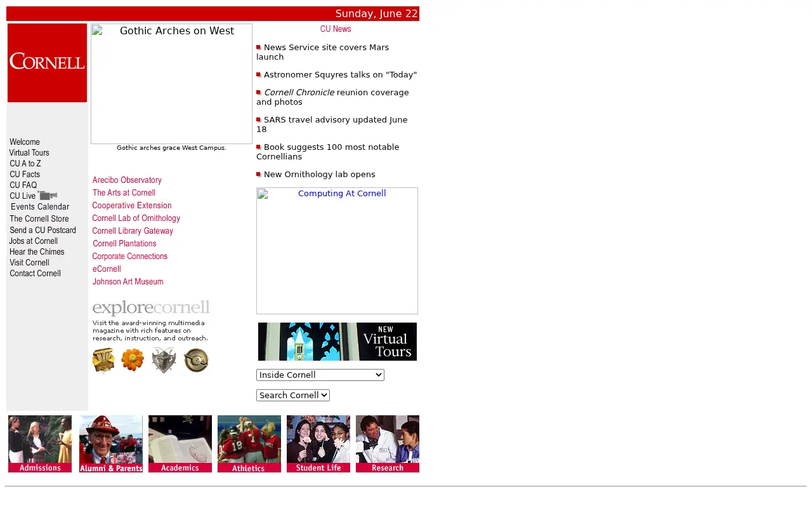Open CU Facts in the sidebar

[x=25, y=175]
